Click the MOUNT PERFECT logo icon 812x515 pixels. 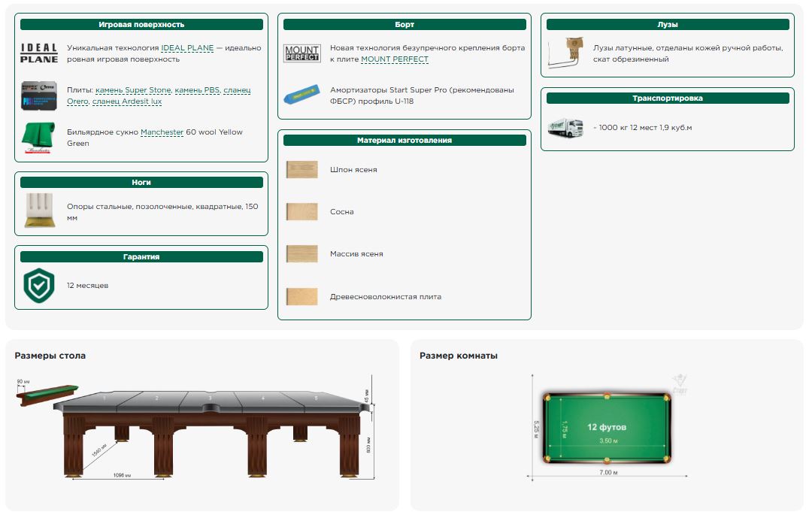click(x=301, y=53)
